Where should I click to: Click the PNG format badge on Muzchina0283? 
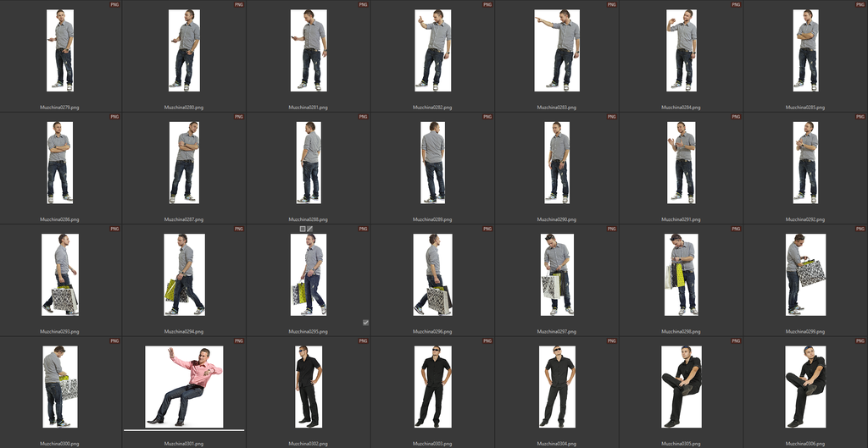pyautogui.click(x=611, y=5)
